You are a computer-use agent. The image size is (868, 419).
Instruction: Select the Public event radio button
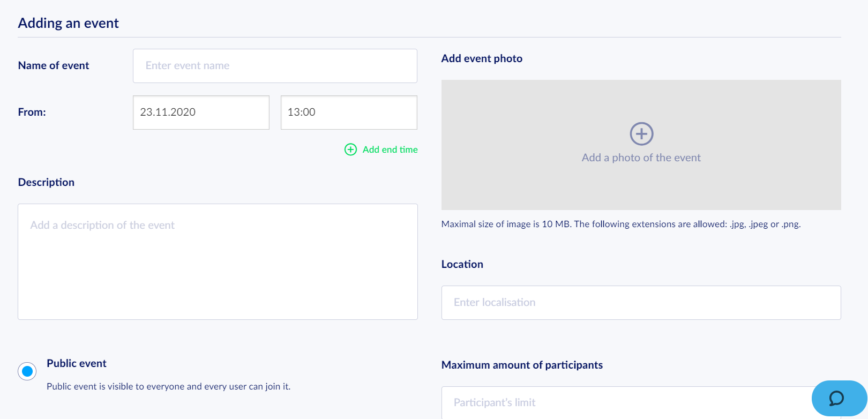tap(27, 371)
